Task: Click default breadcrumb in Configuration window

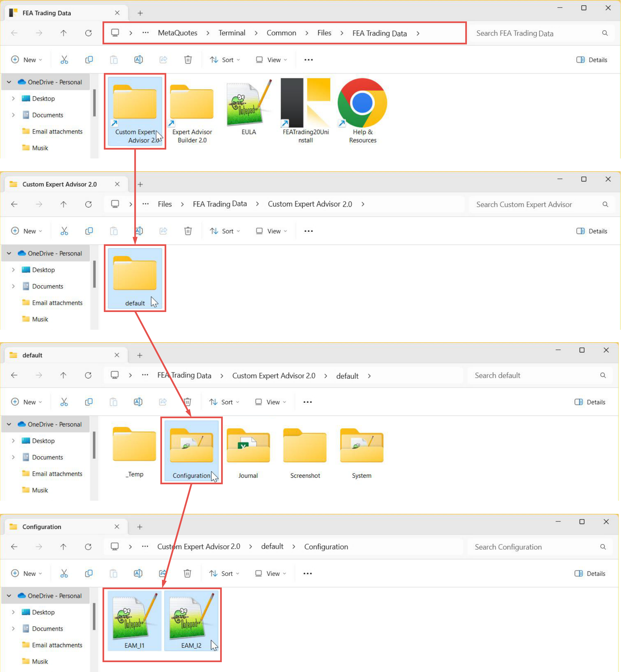Action: coord(272,547)
